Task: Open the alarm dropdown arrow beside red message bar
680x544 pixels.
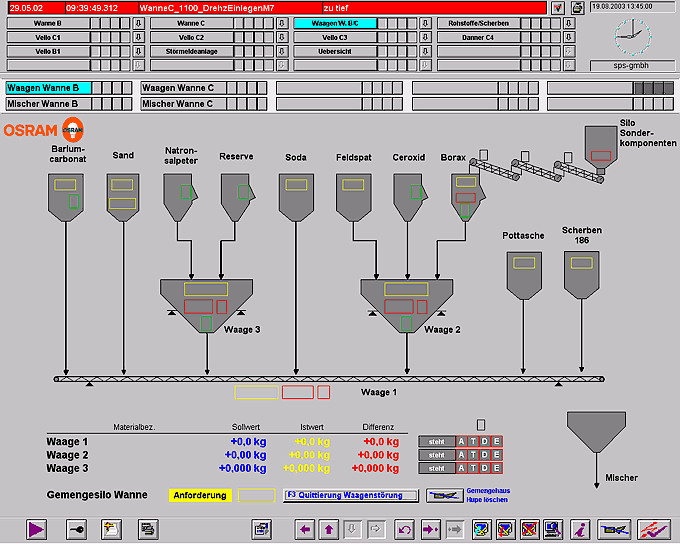Action: pos(557,7)
